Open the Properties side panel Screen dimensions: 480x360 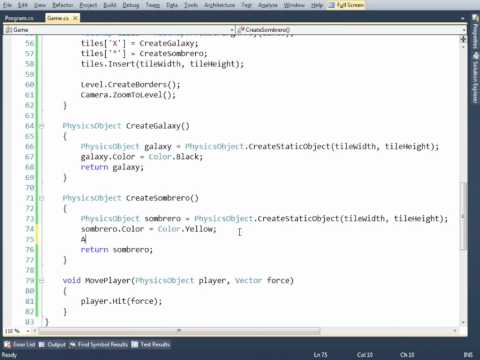tap(475, 33)
